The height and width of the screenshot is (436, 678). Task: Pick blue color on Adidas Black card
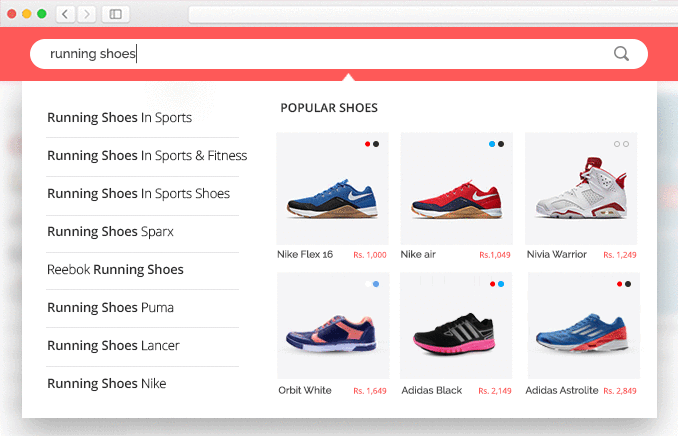tap(501, 284)
